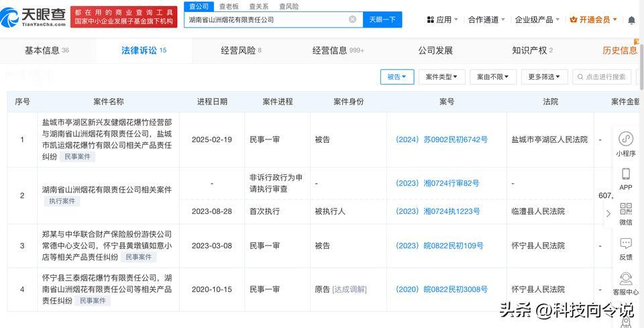Click the date 2023-03-08
Viewport: 644px width, 328px height.
click(x=212, y=245)
